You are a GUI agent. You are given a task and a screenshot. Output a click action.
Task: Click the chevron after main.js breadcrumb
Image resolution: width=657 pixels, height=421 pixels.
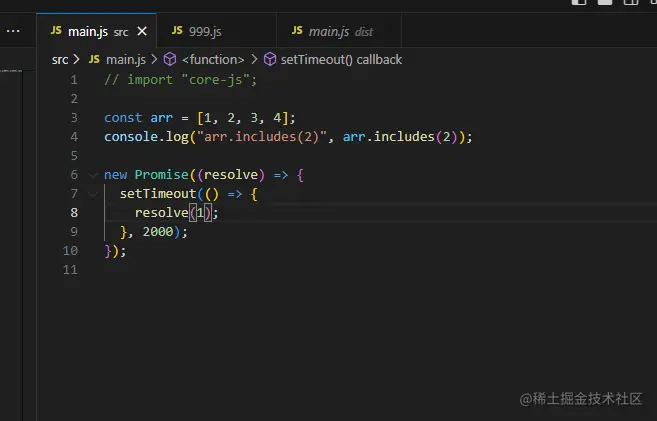pyautogui.click(x=154, y=59)
